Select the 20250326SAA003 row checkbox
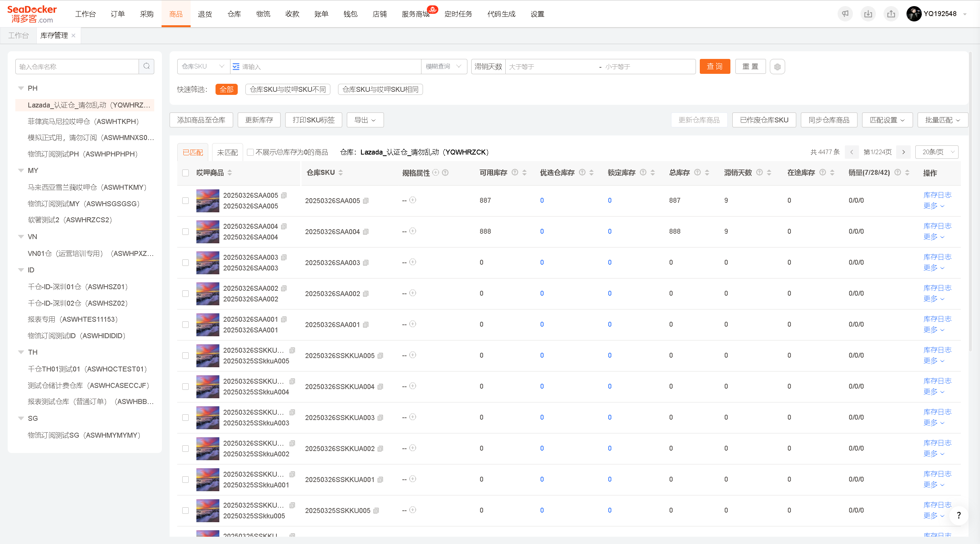 click(186, 263)
